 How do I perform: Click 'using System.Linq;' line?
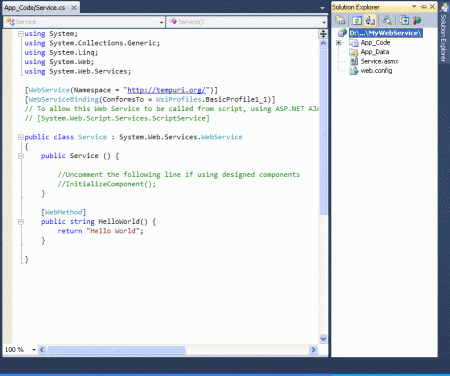click(x=61, y=52)
